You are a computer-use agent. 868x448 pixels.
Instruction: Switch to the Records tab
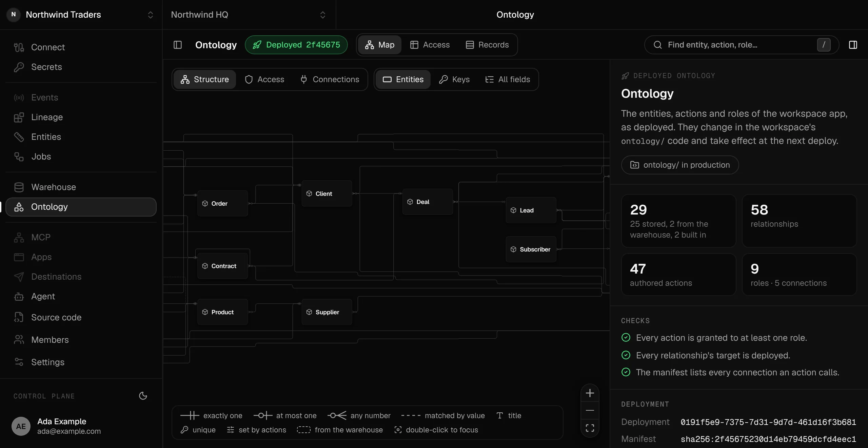488,45
